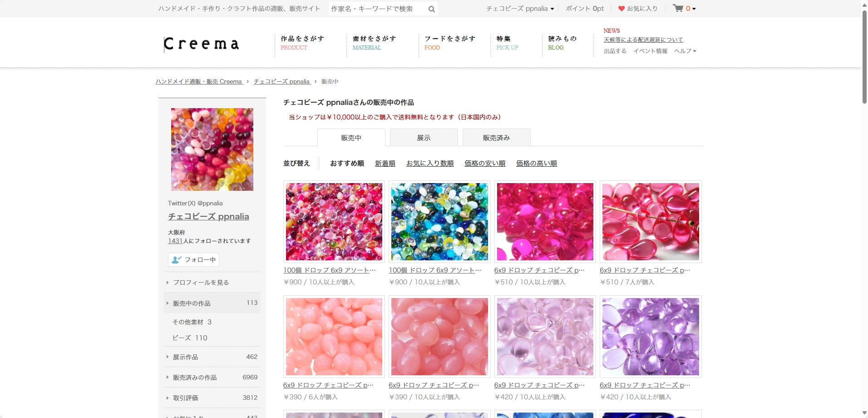
Task: Click the search magnifier icon
Action: click(431, 9)
